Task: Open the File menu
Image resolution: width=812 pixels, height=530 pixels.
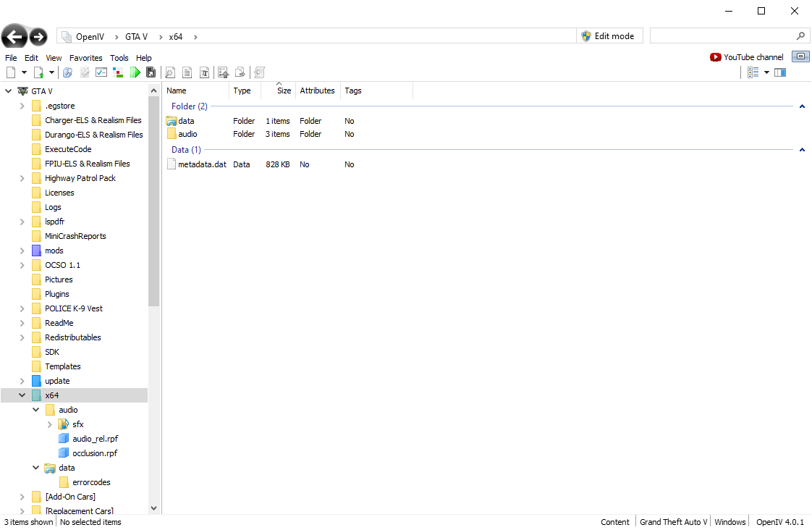Action: pyautogui.click(x=11, y=58)
